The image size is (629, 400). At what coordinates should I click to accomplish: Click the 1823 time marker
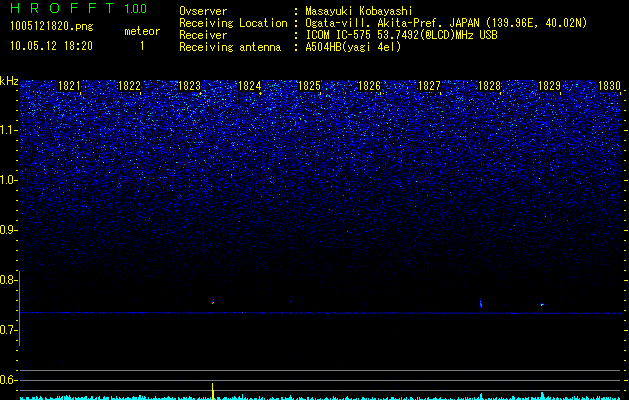tap(189, 86)
